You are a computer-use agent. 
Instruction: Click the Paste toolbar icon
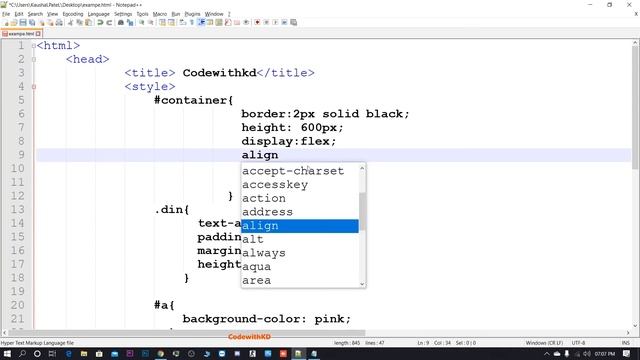pyautogui.click(x=88, y=22)
